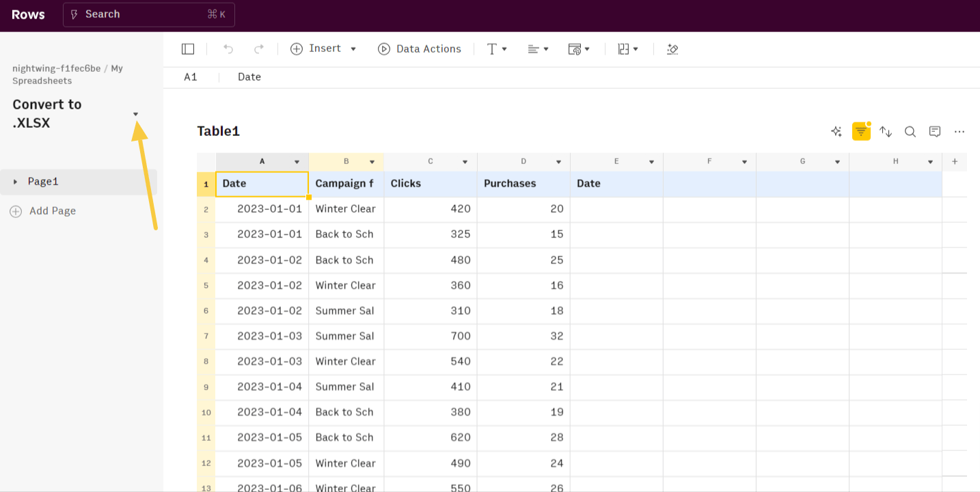Screen dimensions: 980x492
Task: Click the sort arrows icon
Action: (x=886, y=132)
